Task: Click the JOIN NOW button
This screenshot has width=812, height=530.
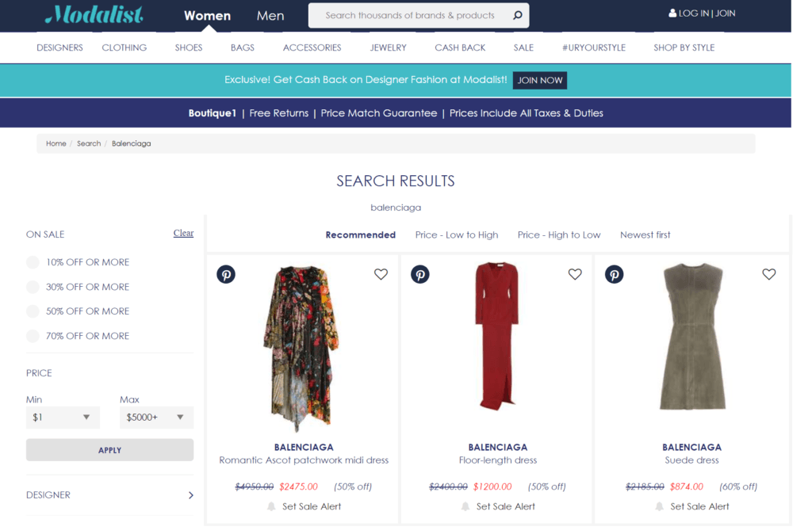Action: point(540,80)
